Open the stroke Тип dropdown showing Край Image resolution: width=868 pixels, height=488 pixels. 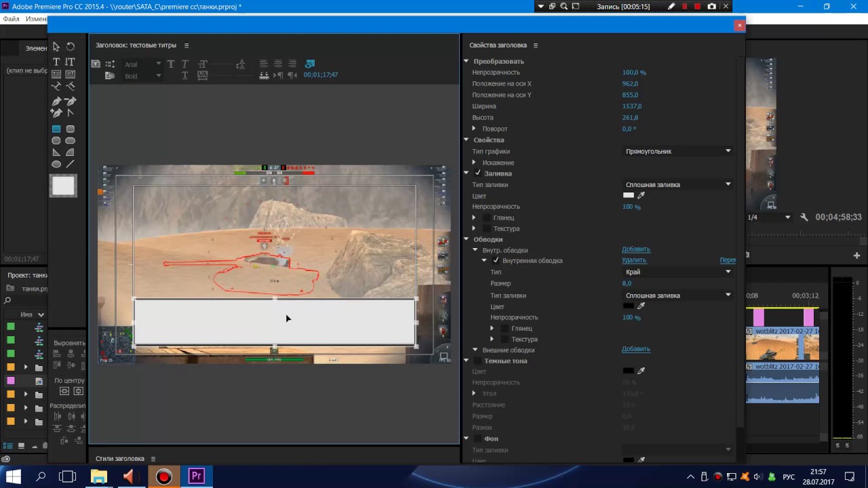click(x=678, y=272)
